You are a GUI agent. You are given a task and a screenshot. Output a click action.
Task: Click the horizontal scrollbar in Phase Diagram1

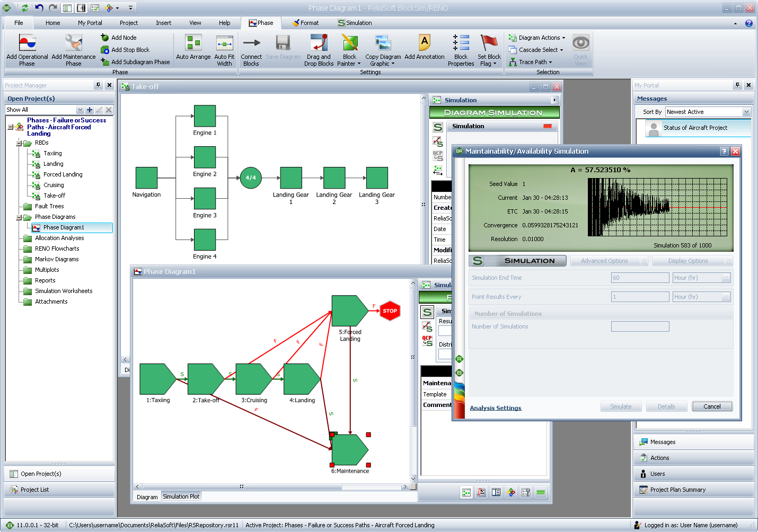pyautogui.click(x=271, y=486)
